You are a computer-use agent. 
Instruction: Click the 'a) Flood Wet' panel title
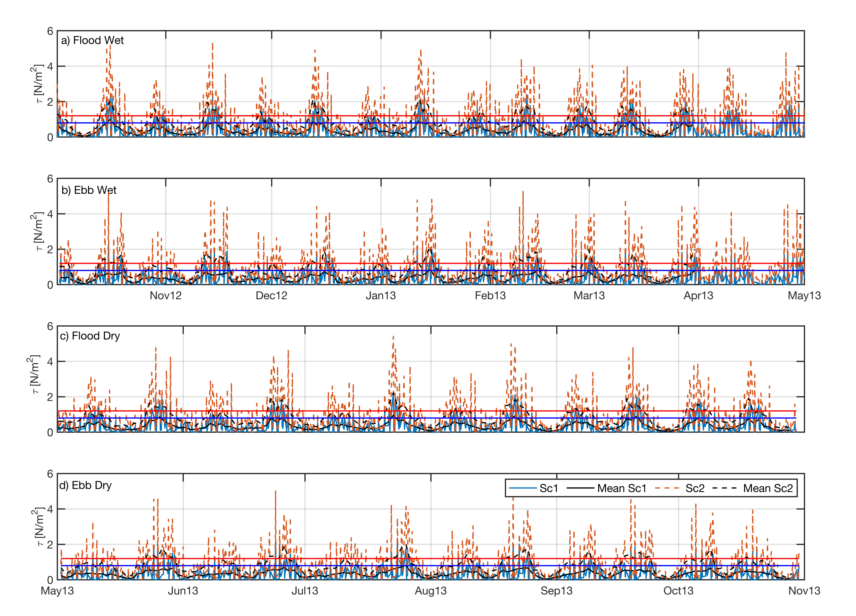(x=92, y=40)
